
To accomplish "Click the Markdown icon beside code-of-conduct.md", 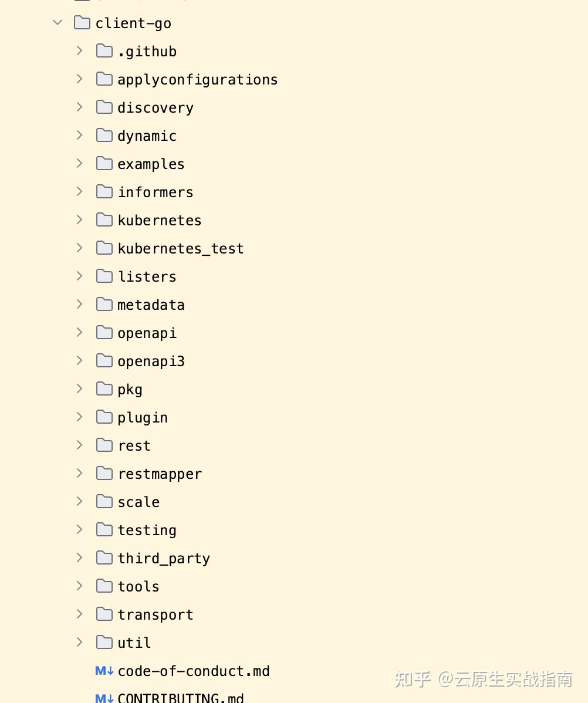I will [x=104, y=671].
